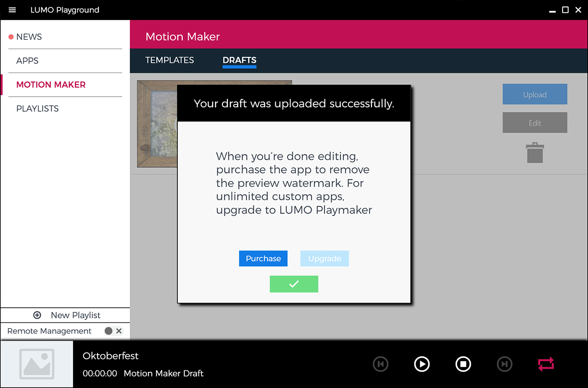Skip to previous track

[380, 364]
